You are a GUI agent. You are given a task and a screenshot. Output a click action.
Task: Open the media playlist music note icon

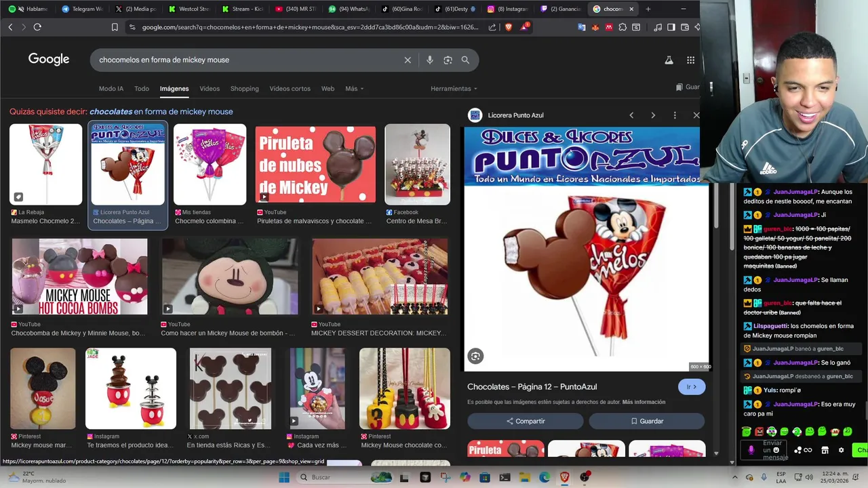click(658, 27)
